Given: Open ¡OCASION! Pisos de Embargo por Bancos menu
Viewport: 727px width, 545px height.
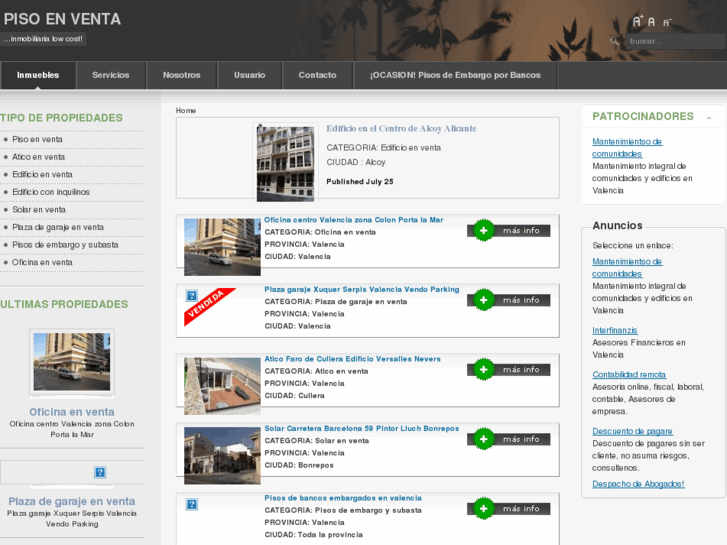Looking at the screenshot, I should click(455, 75).
